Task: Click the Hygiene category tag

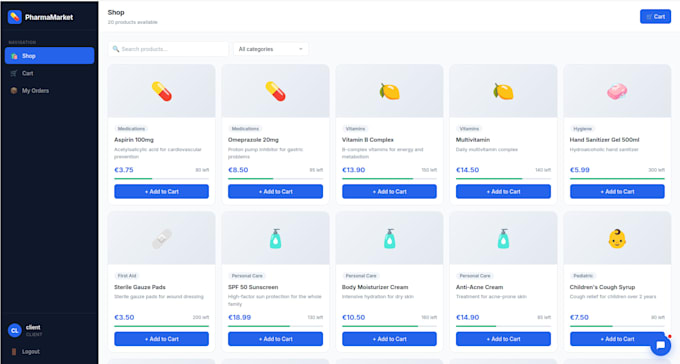Action: [x=582, y=129]
